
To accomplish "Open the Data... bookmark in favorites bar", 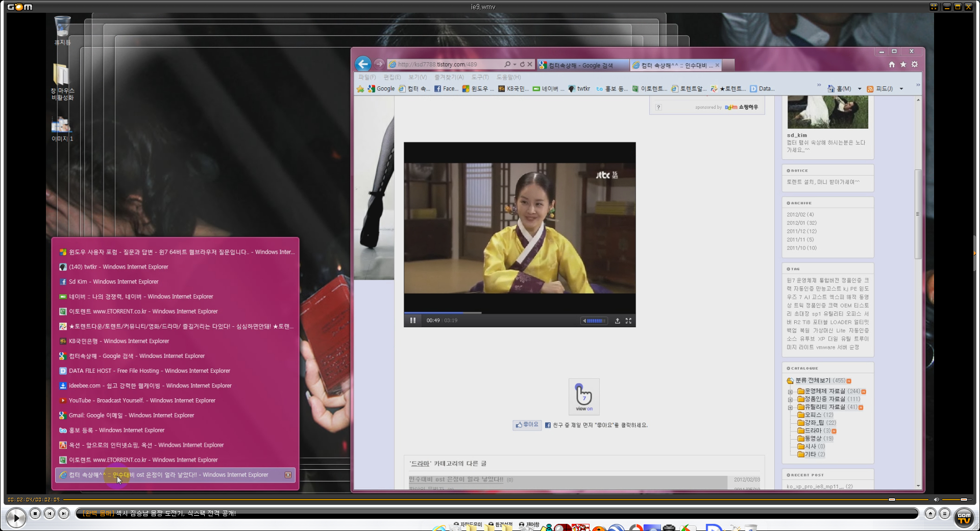I will click(x=762, y=89).
